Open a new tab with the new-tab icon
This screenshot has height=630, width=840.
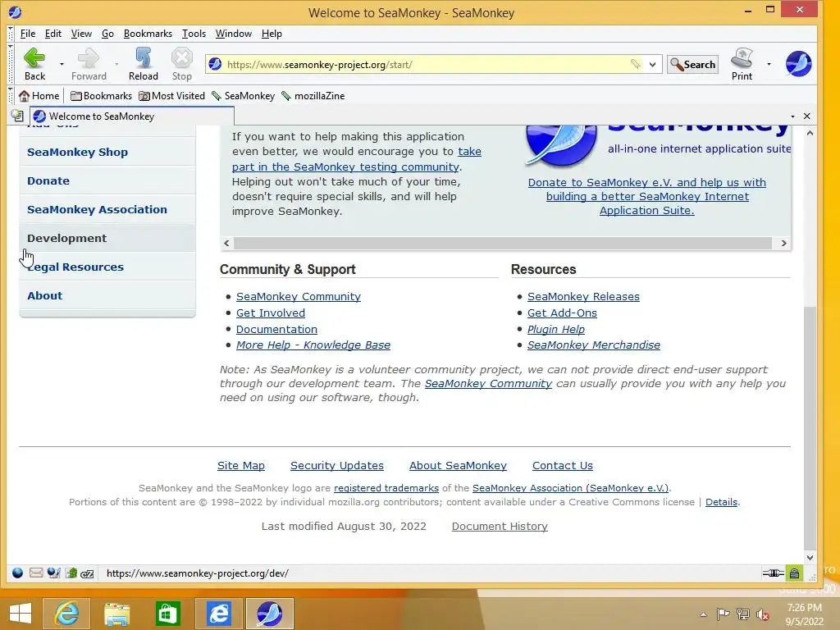17,116
